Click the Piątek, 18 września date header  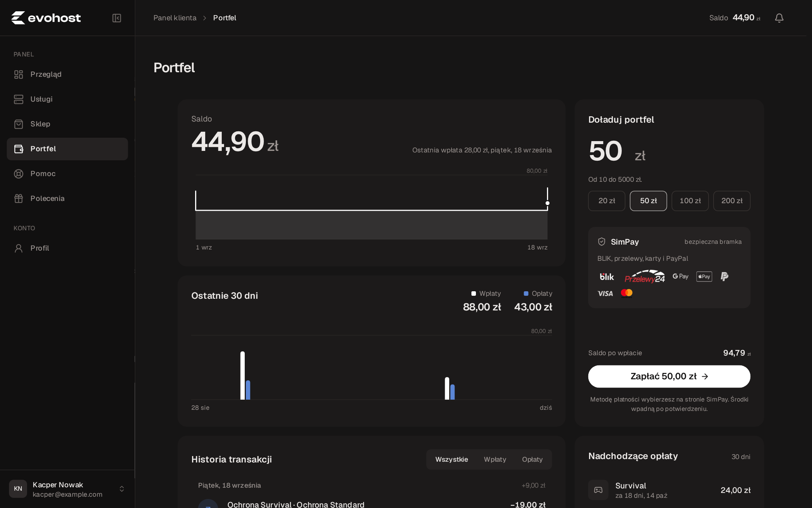pos(229,485)
